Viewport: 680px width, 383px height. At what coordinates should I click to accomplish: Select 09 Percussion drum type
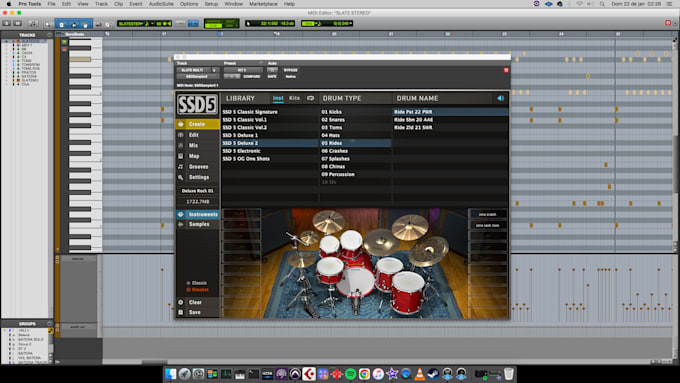[x=356, y=174]
